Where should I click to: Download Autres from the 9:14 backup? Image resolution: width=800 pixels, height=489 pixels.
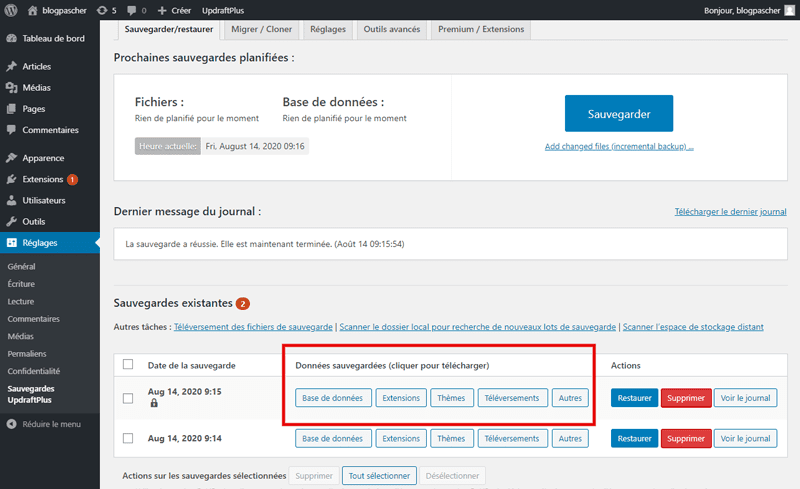[x=570, y=438]
